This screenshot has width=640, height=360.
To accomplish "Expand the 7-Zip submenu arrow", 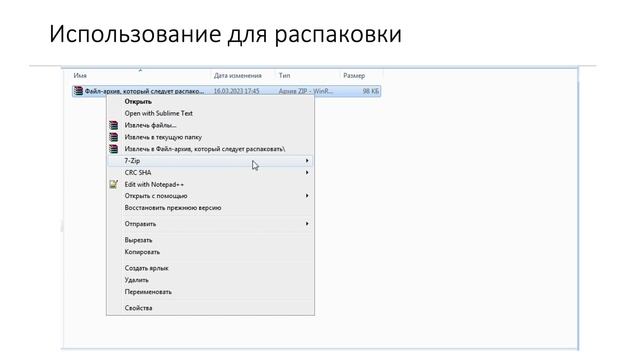I will pos(307,161).
